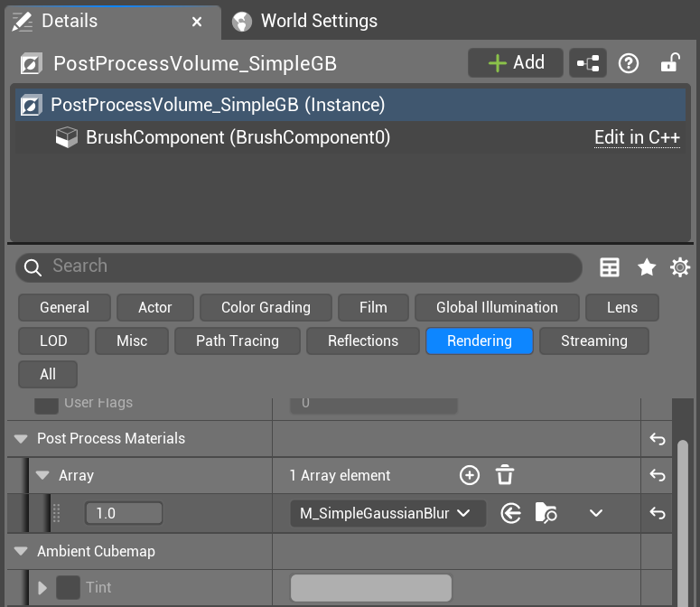
Task: Collapse the Ambient Cubemap section
Action: (21, 552)
